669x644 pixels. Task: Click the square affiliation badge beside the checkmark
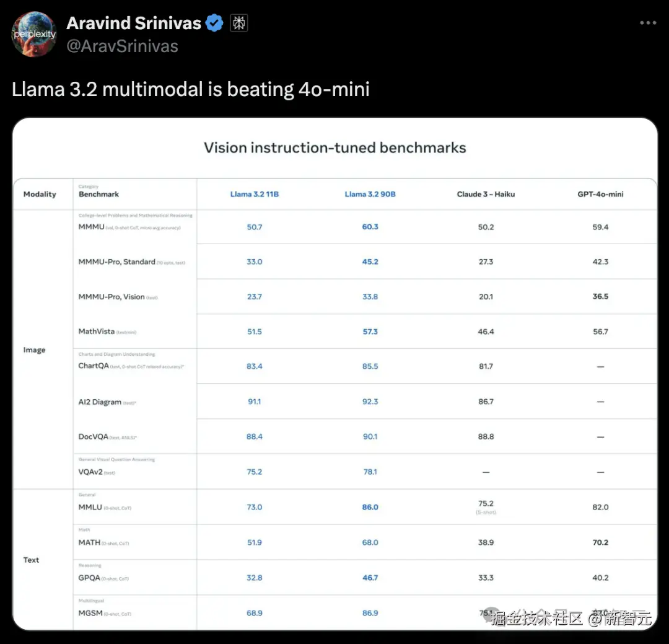[239, 24]
